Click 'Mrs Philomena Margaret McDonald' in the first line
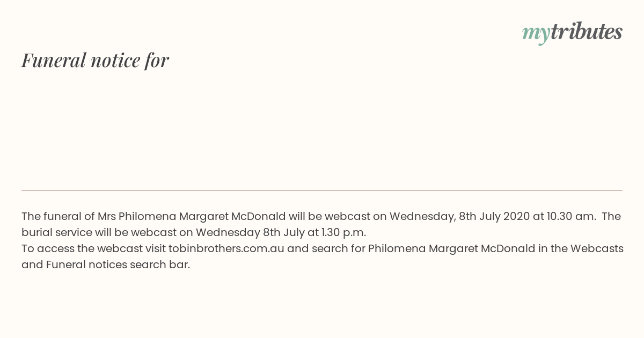The height and width of the screenshot is (338, 644). tap(192, 216)
